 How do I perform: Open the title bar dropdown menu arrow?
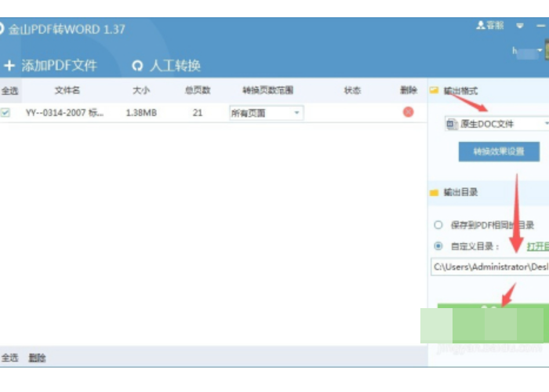[520, 26]
